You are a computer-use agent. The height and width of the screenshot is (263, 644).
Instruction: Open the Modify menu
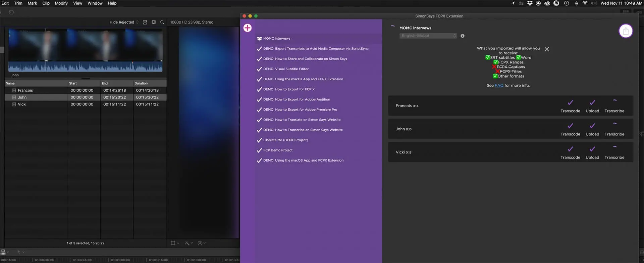click(x=61, y=3)
